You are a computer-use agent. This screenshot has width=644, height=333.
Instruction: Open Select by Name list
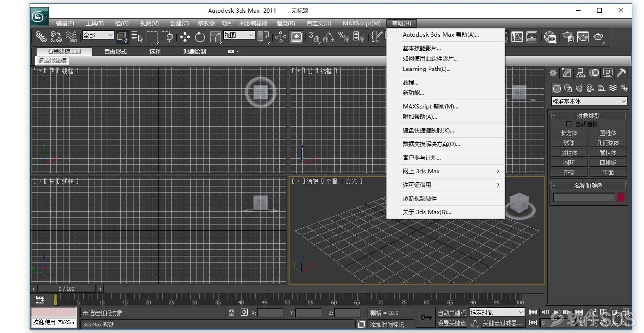137,37
